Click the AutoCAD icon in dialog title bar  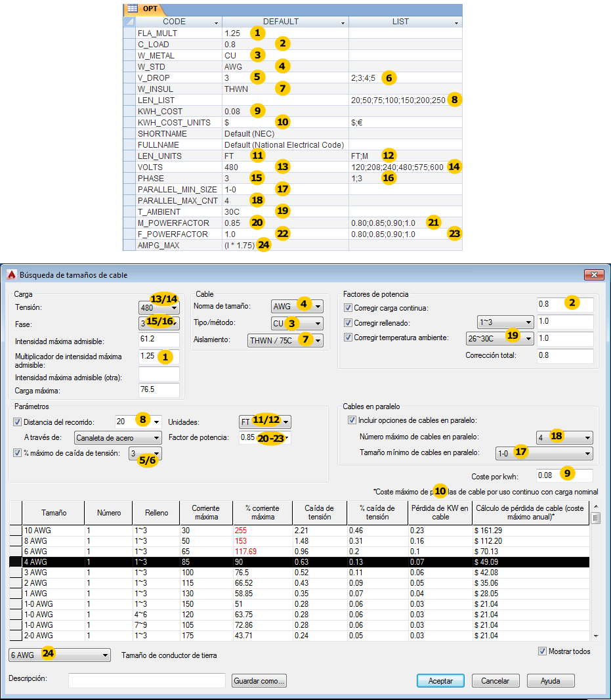12,274
